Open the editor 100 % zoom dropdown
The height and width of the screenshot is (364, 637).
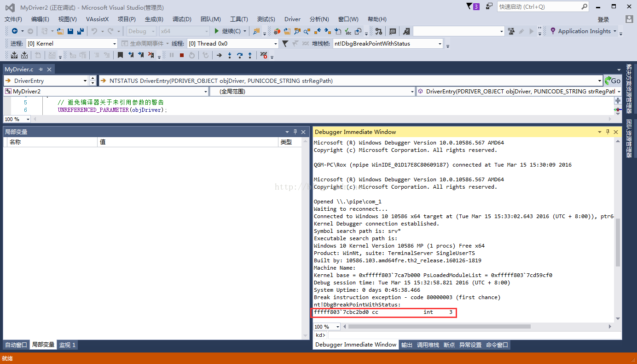pyautogui.click(x=28, y=119)
